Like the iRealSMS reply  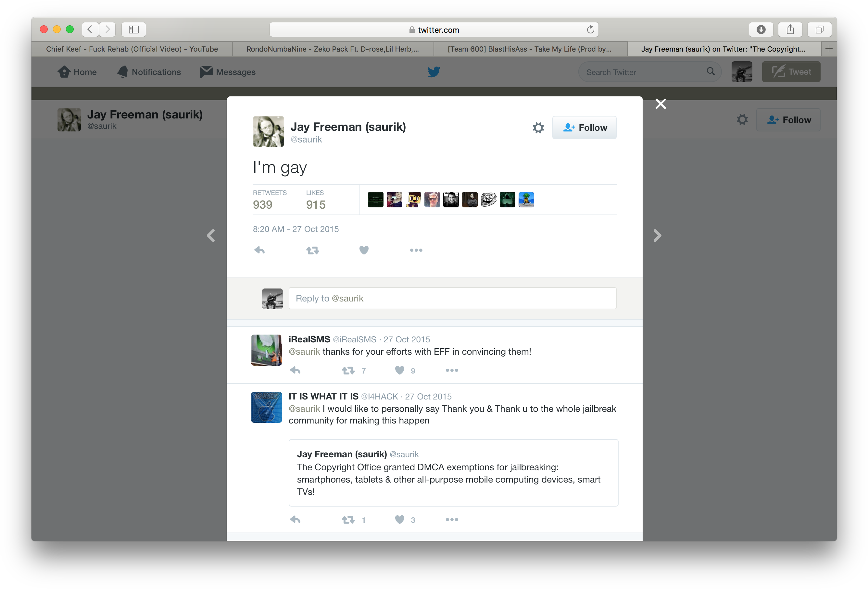(400, 370)
